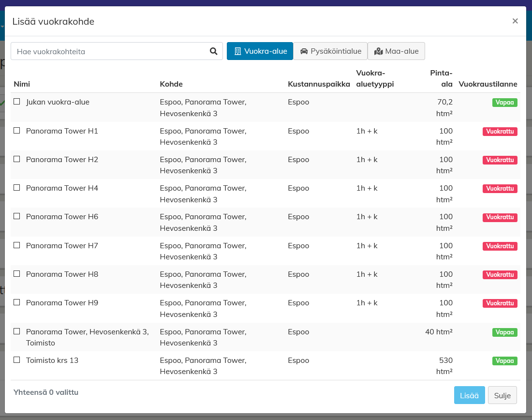Switch to the Maa-alue tab
Screen dimensions: 532x420
(396, 51)
